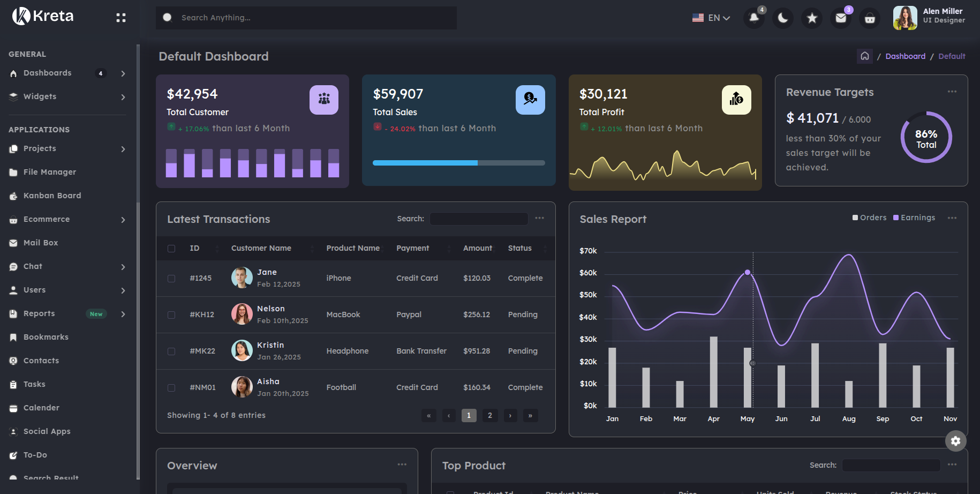The height and width of the screenshot is (494, 980).
Task: Select the checkbox next to transaction #1245
Action: [x=171, y=278]
